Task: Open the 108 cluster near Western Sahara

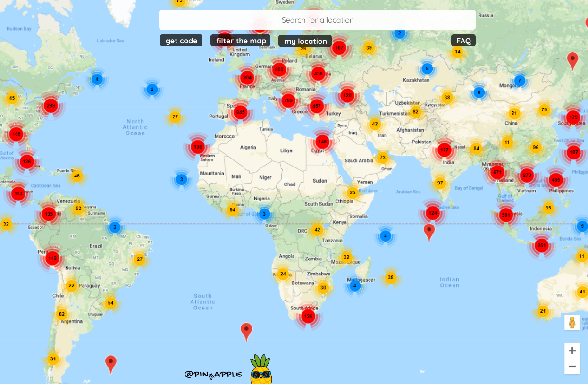Action: [198, 147]
